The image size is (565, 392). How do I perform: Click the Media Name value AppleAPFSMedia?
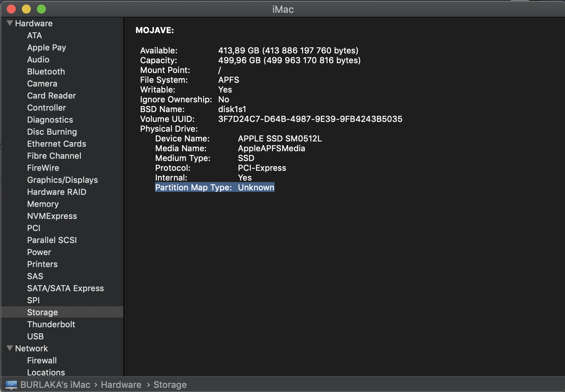pos(272,148)
